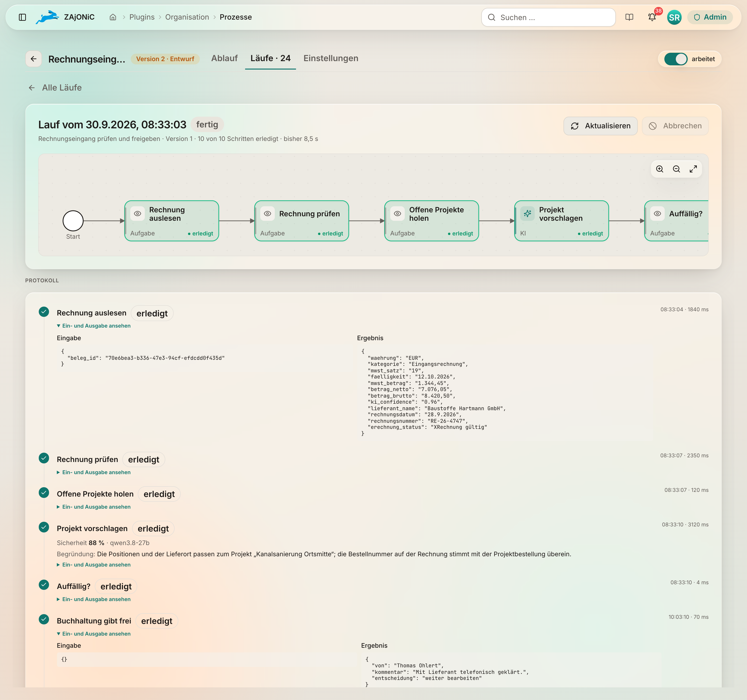Click the Version 2 · Entwurf badge
The image size is (747, 700).
pos(165,59)
